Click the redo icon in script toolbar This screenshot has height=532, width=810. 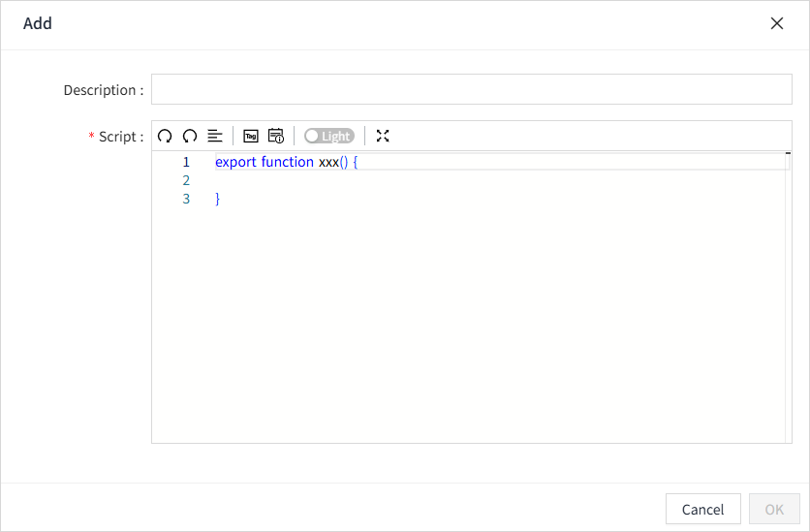(190, 137)
